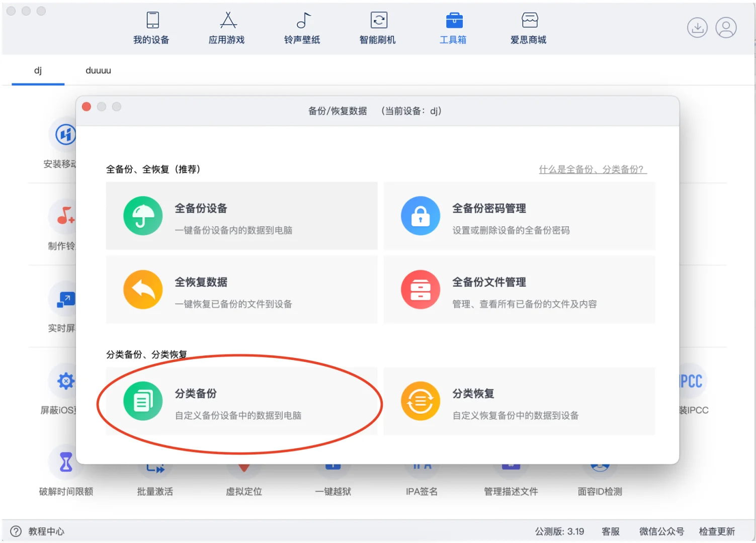
Task: Open the user account icon
Action: coord(726,28)
